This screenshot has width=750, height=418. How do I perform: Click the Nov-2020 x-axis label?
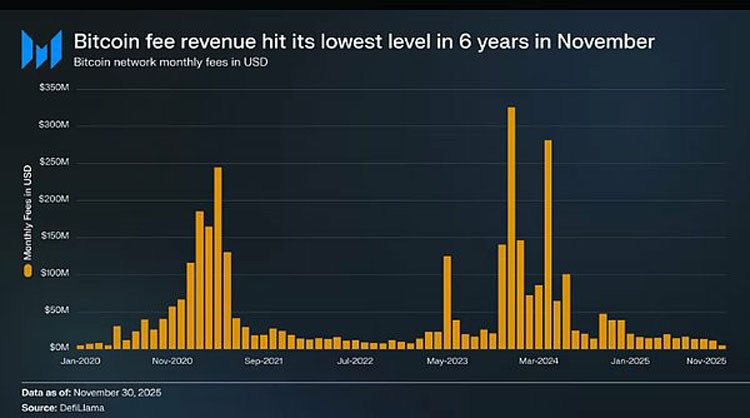point(172,360)
